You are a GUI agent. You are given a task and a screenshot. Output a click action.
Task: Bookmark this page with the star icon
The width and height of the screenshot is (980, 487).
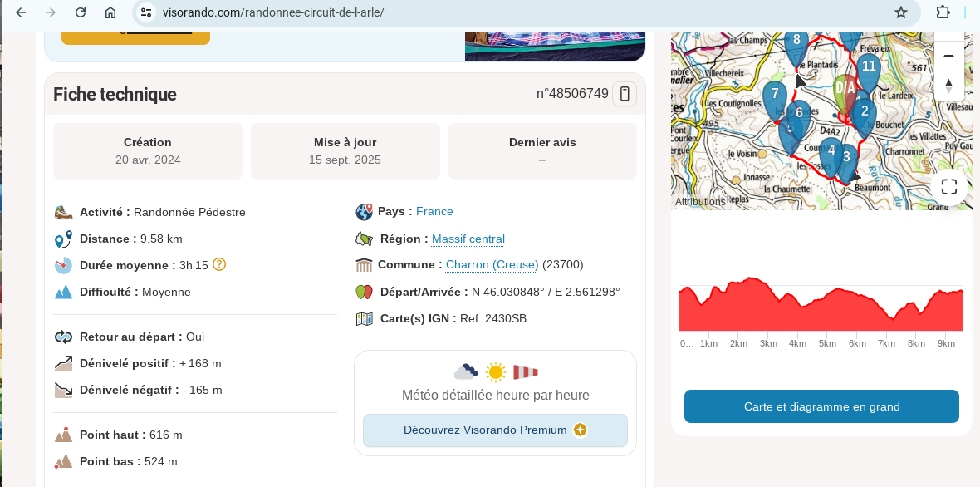pos(900,12)
